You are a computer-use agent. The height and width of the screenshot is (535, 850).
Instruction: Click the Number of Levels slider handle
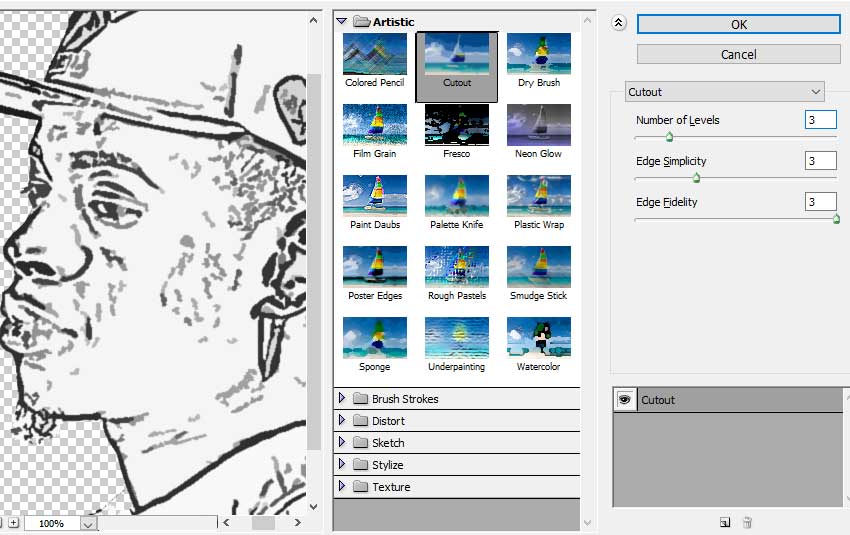click(x=669, y=137)
